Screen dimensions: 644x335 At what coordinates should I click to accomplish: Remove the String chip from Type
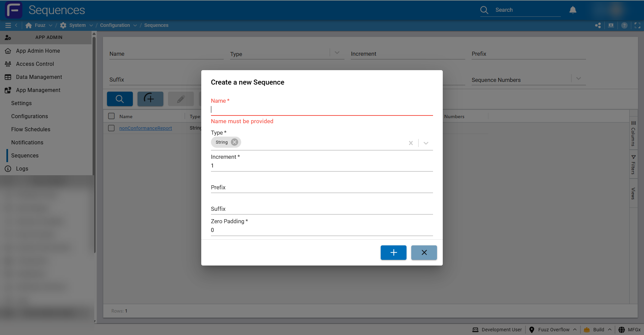234,142
